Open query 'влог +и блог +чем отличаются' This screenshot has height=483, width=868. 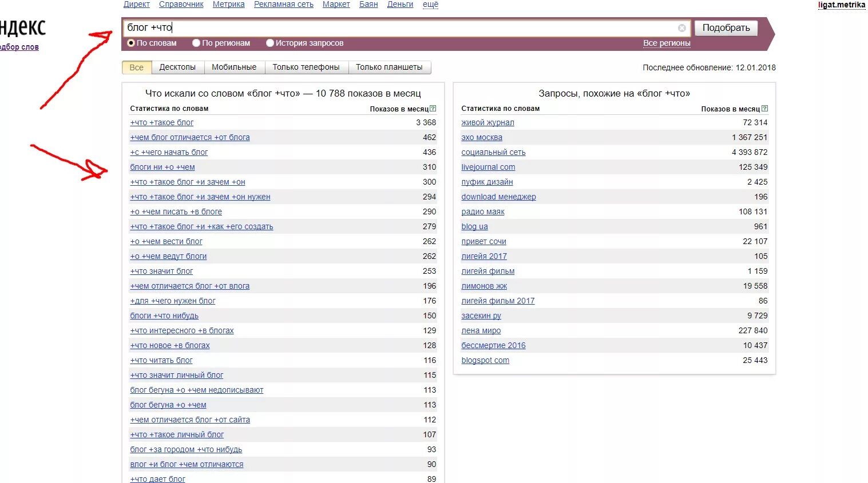tap(187, 464)
